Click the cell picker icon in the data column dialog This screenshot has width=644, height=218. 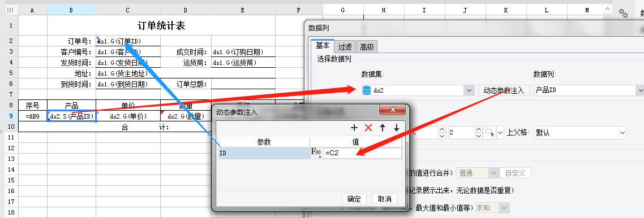(490, 132)
